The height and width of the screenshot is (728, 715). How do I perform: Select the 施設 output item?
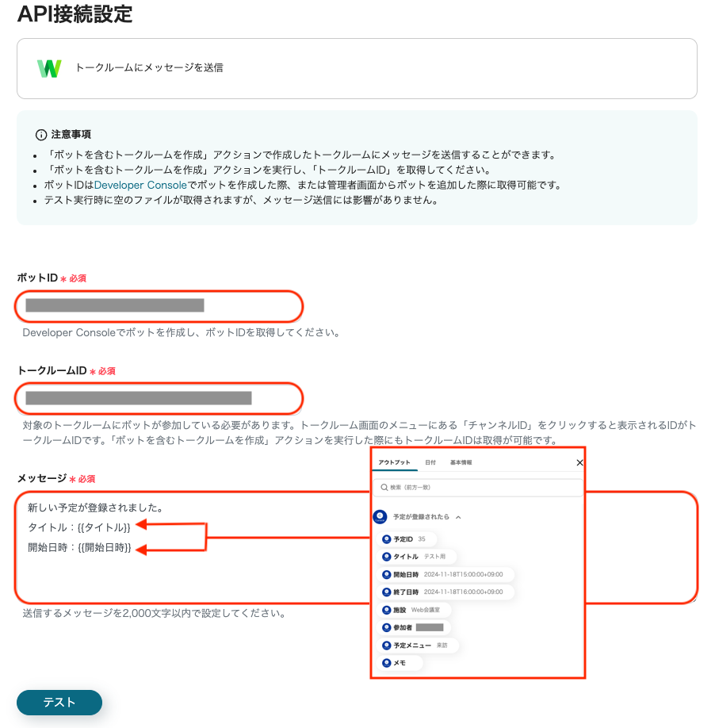(415, 610)
